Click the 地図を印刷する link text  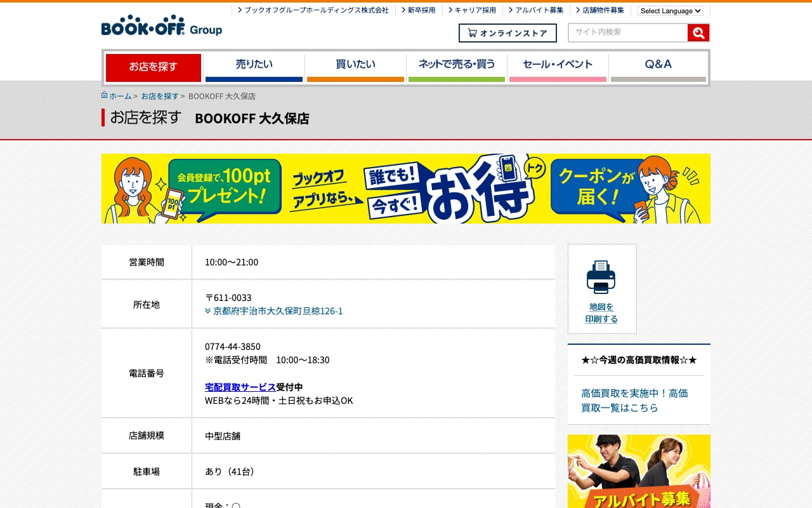(601, 313)
